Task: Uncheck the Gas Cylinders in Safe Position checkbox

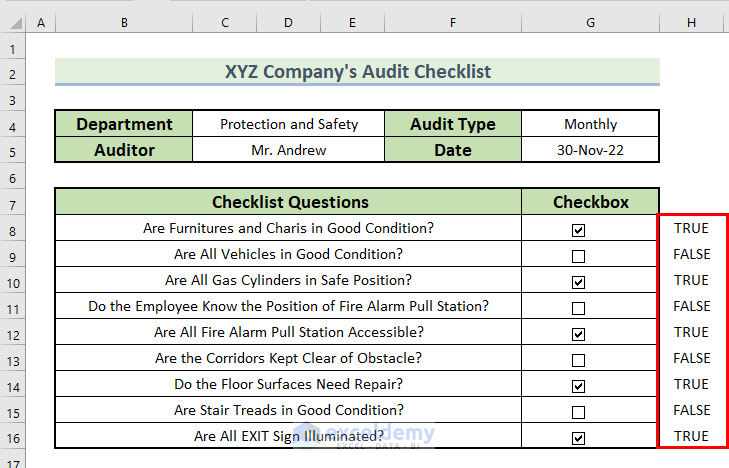Action: click(578, 282)
